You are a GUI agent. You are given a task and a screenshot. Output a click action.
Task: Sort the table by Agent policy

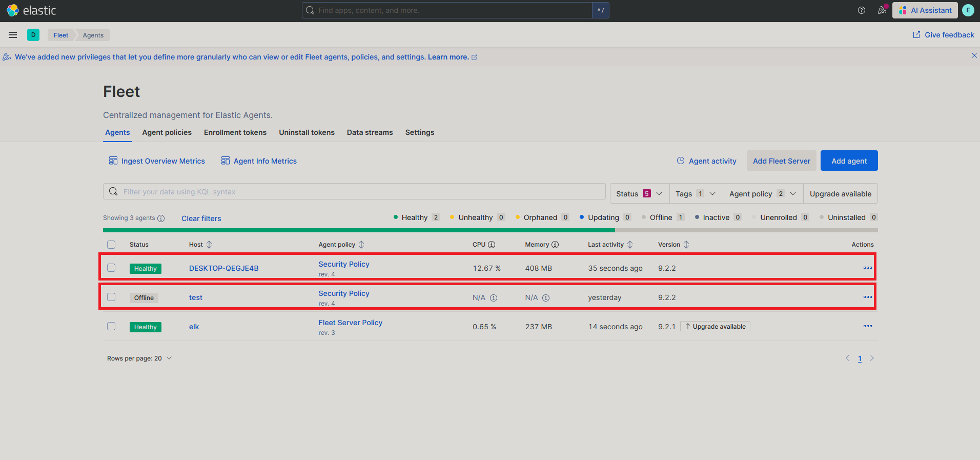[341, 245]
